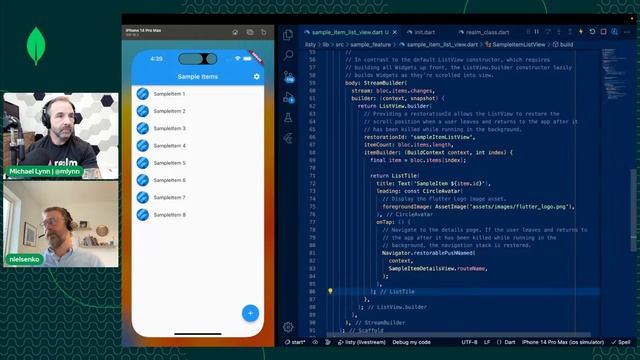640x360 pixels.
Task: Click 'restorationId:' on line 66
Action: pyautogui.click(x=386, y=137)
